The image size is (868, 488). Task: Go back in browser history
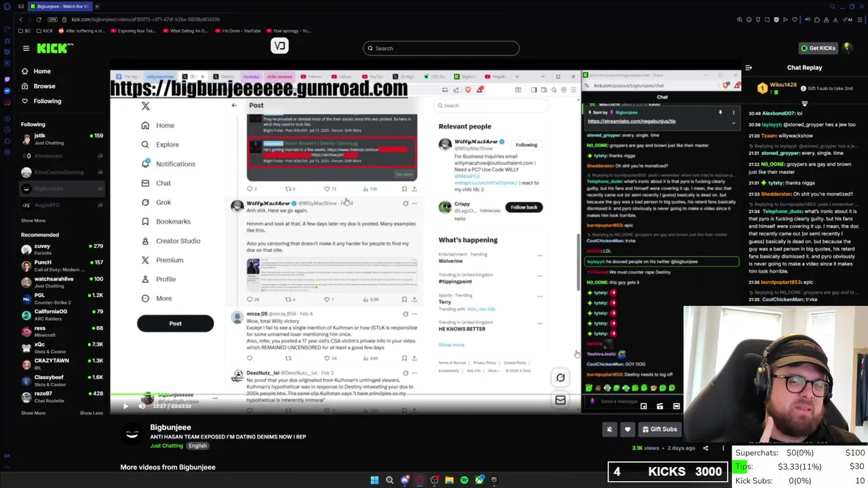click(x=20, y=20)
